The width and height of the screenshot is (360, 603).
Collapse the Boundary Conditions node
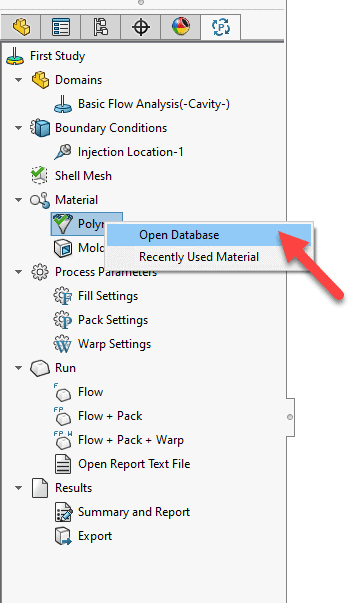(x=18, y=128)
